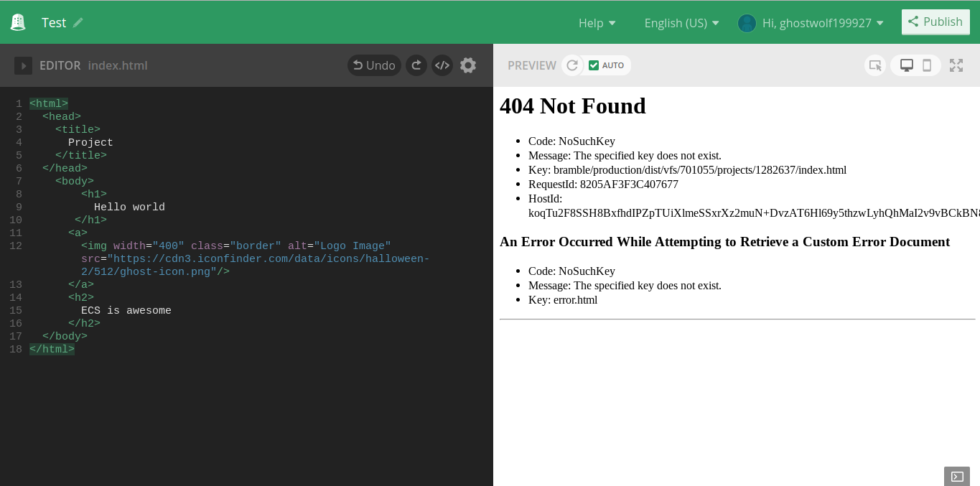Open the English (US) language dropdown

pyautogui.click(x=682, y=23)
